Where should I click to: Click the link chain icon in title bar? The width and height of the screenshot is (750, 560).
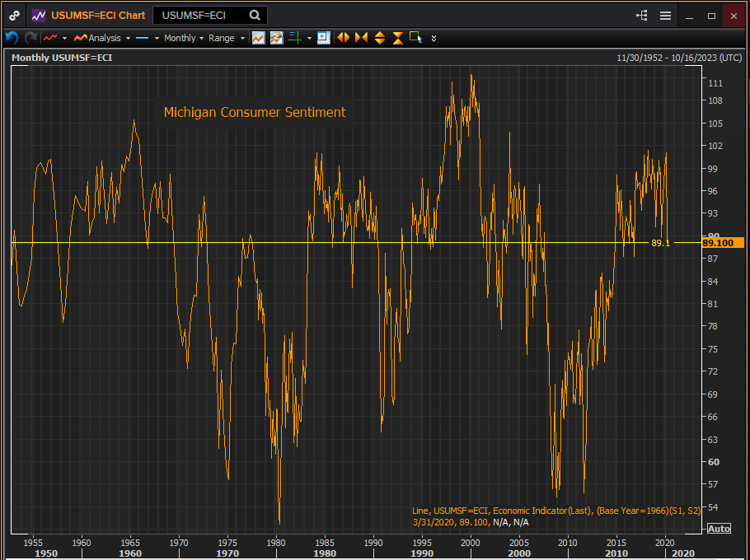pos(15,15)
